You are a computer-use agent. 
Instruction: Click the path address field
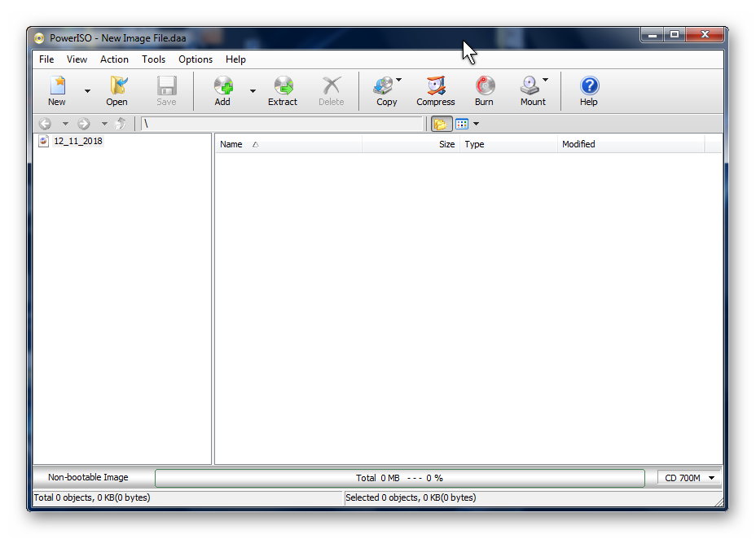pyautogui.click(x=282, y=124)
